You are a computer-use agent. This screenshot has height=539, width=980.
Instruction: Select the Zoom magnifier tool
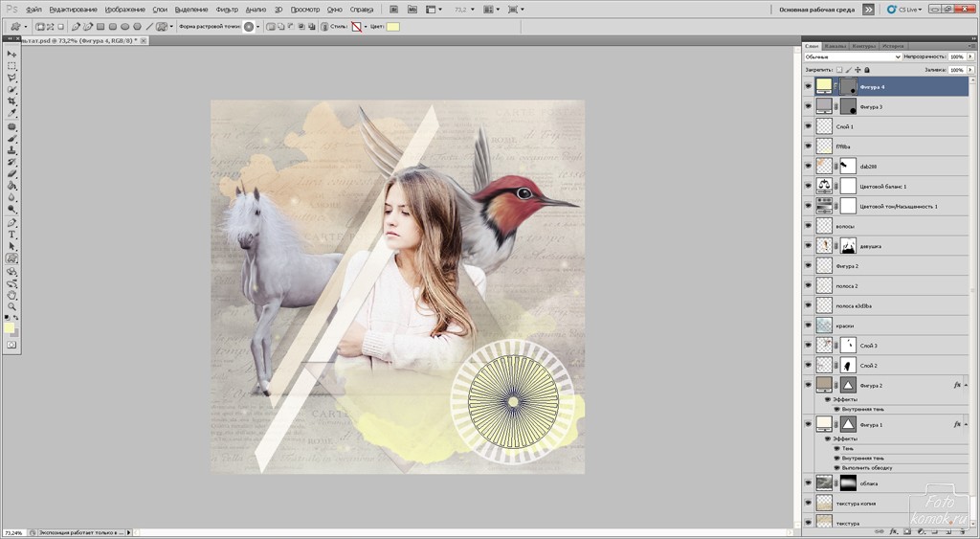tap(11, 306)
